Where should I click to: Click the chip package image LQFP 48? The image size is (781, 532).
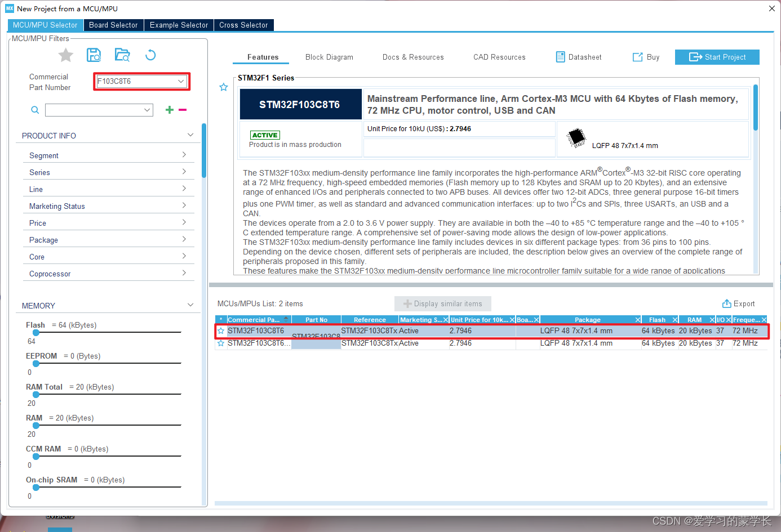[x=576, y=137]
